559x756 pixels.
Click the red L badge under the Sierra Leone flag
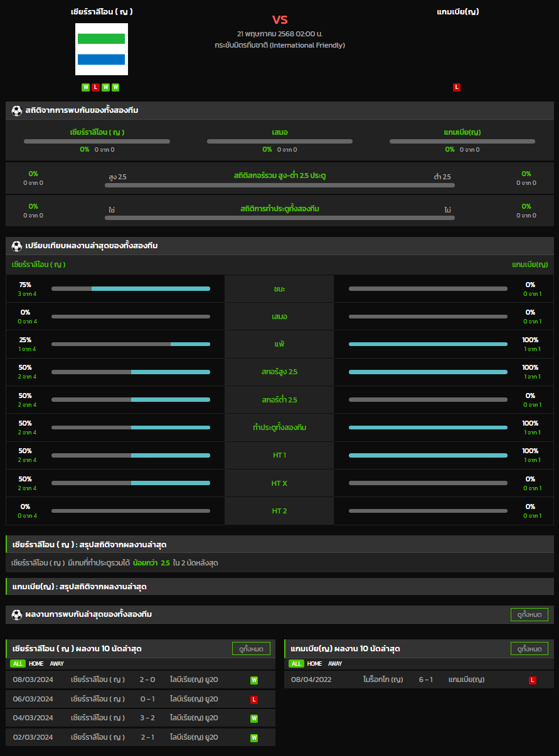tap(95, 87)
